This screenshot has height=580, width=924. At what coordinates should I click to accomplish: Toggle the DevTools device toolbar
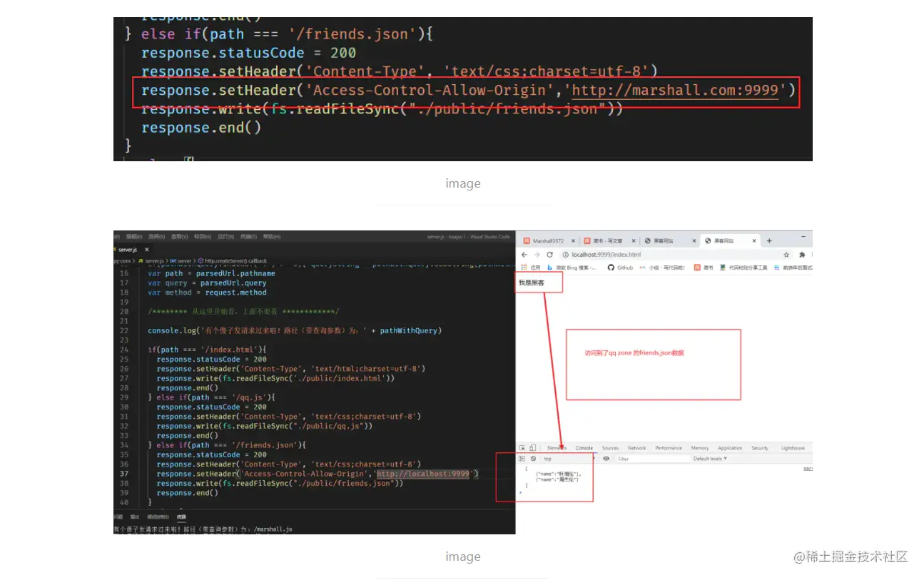pyautogui.click(x=532, y=448)
